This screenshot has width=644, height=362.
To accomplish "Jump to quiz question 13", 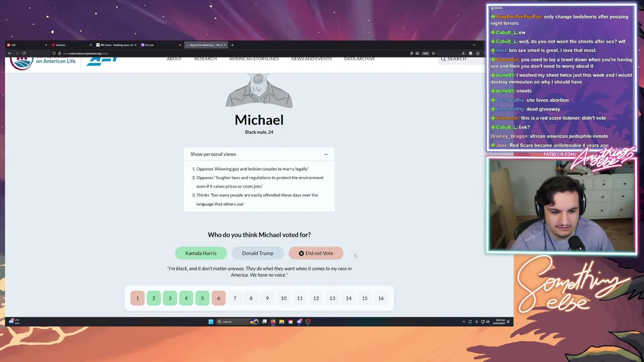I will 332,298.
